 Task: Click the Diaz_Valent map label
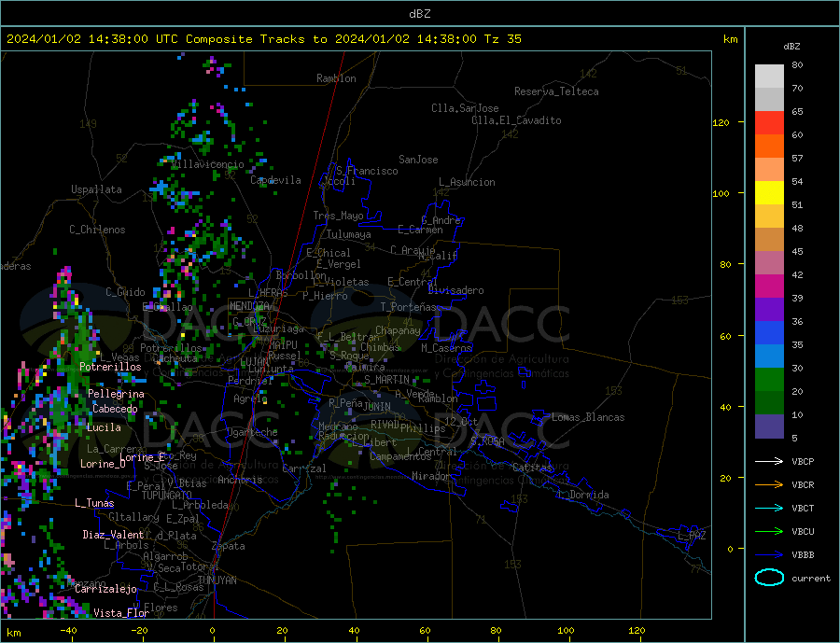(113, 535)
